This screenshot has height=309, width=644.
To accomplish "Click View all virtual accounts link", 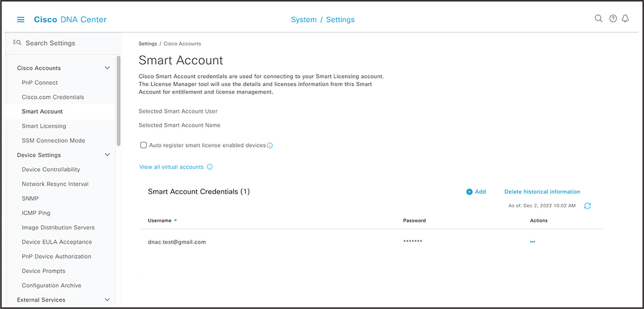I will pos(171,167).
